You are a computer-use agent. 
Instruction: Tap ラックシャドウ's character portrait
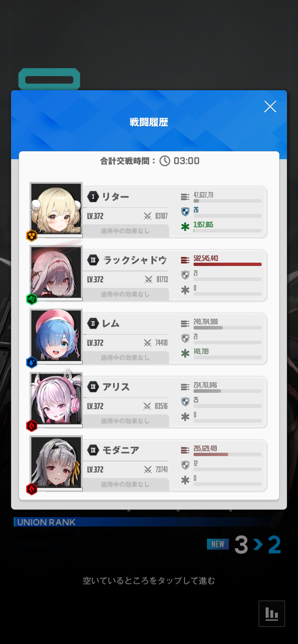[56, 273]
